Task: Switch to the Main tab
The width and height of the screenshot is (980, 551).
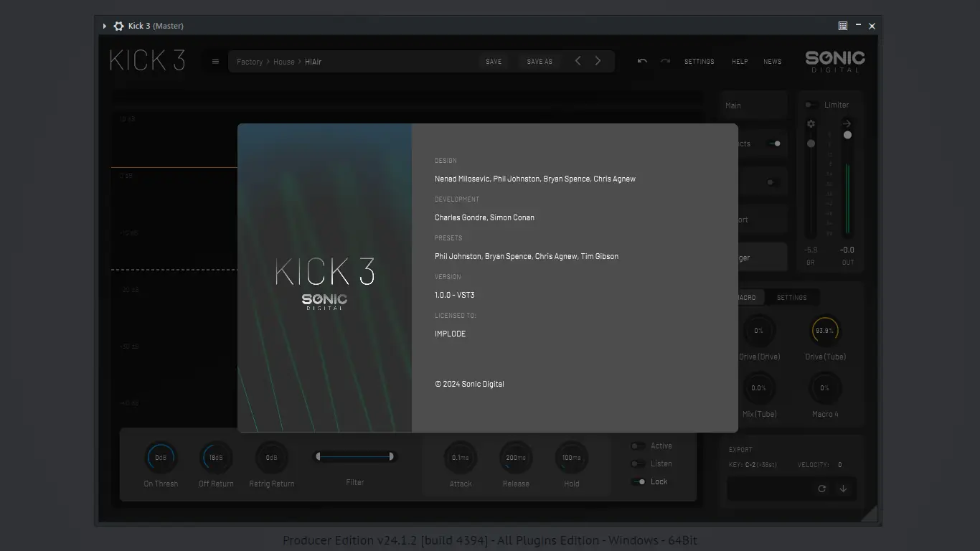Action: (754, 105)
